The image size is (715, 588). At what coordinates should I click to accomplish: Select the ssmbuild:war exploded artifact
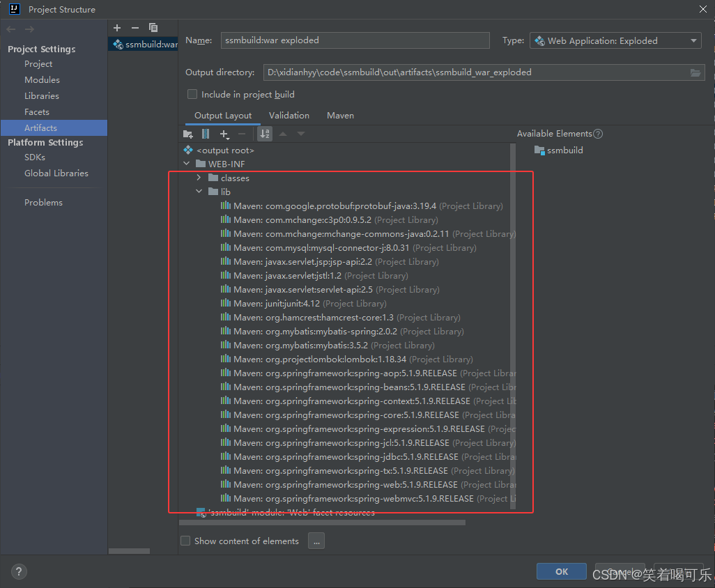pos(143,44)
